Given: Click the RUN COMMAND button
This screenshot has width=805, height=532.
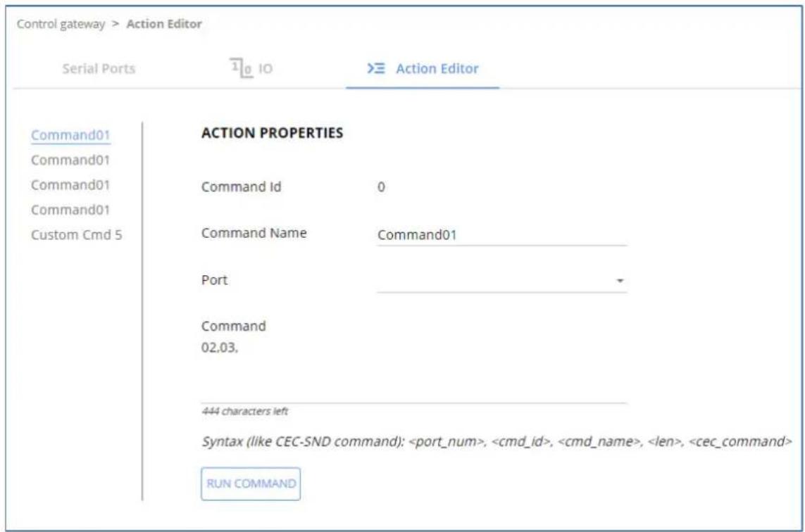Looking at the screenshot, I should click(x=251, y=483).
